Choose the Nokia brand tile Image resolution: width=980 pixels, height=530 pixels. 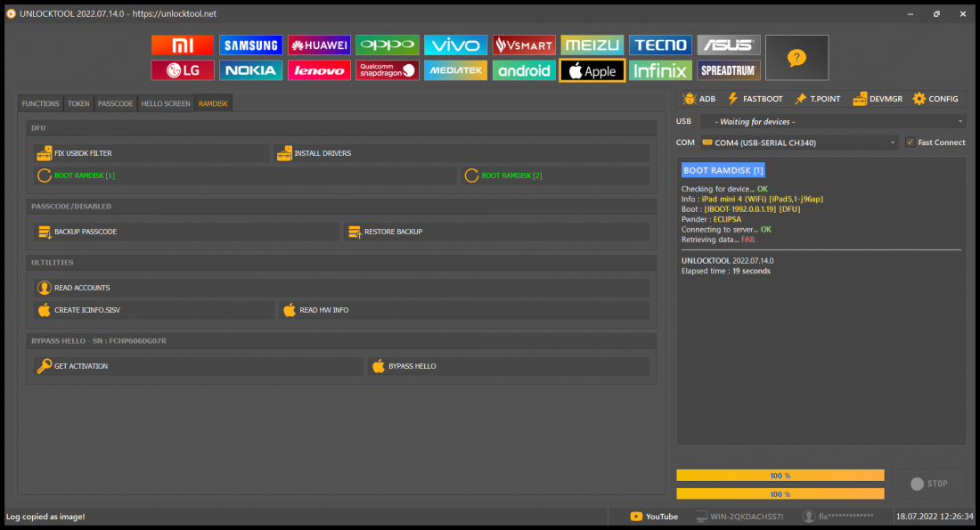click(x=250, y=70)
